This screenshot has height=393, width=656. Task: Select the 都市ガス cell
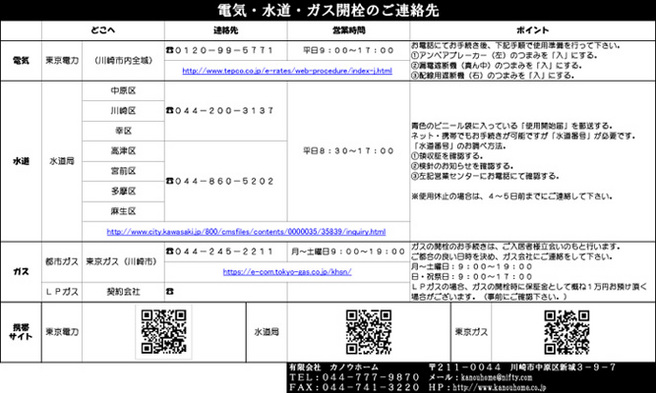[x=62, y=262]
